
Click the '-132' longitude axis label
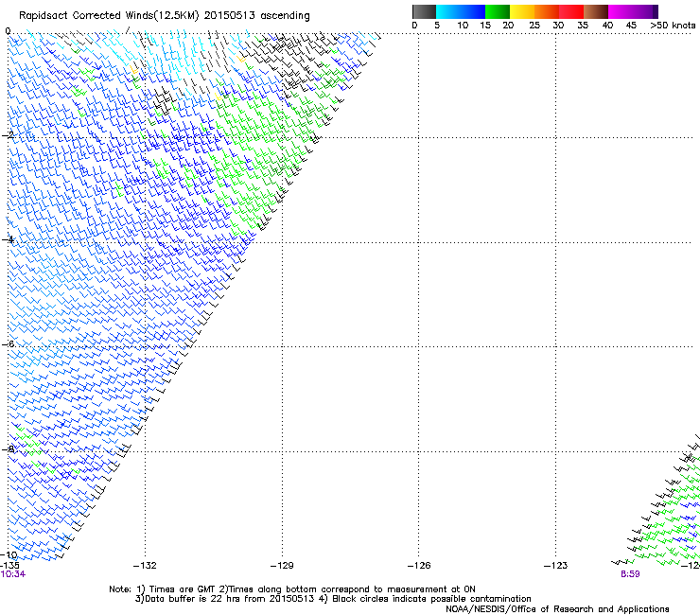pyautogui.click(x=145, y=566)
